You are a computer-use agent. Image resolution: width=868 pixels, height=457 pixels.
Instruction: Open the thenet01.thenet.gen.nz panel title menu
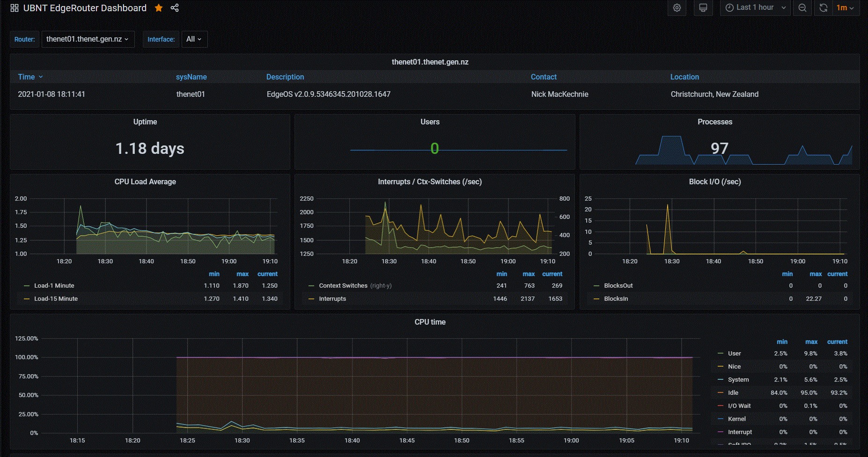[x=430, y=62]
